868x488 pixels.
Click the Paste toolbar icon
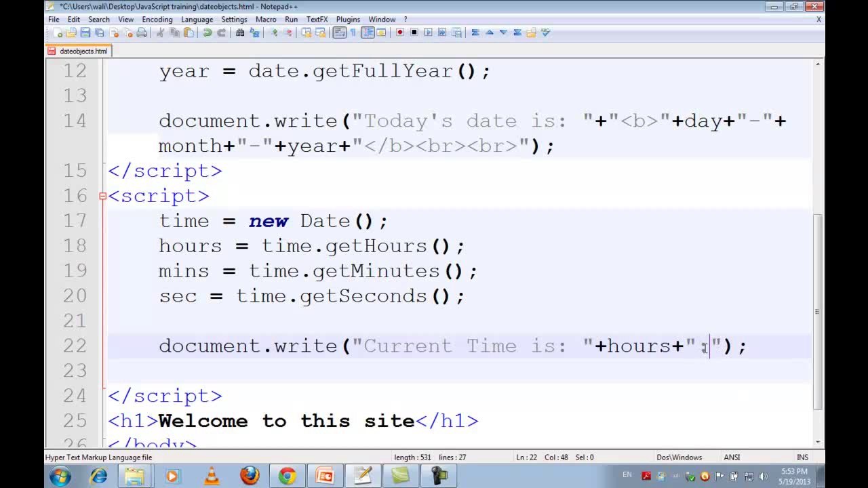pyautogui.click(x=189, y=33)
